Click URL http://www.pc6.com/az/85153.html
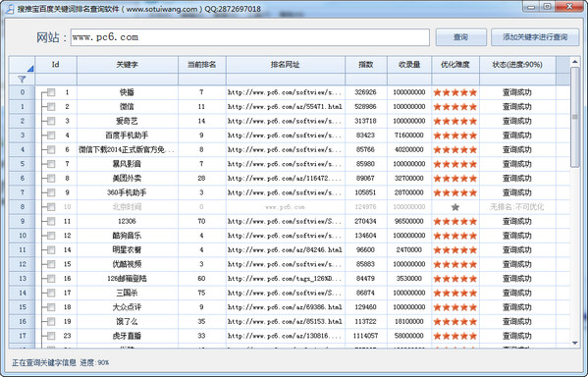The width and height of the screenshot is (588, 377). tap(285, 321)
